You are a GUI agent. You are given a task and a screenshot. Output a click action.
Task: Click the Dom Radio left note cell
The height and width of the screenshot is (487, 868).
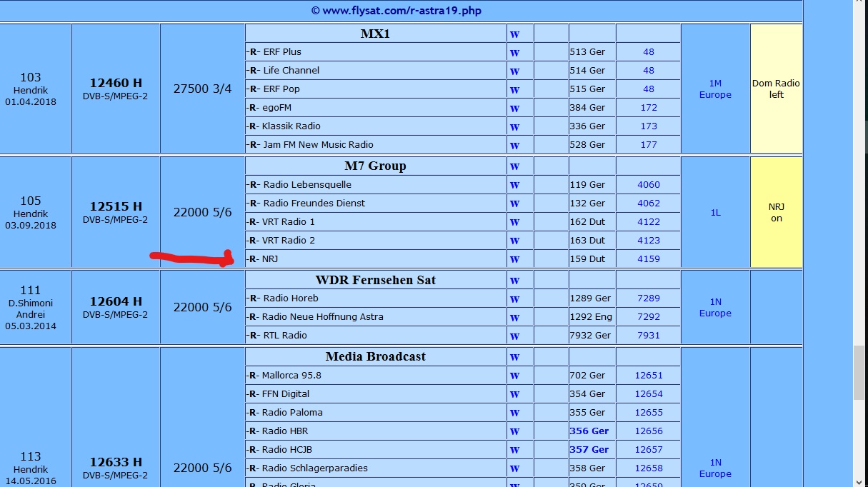(776, 89)
